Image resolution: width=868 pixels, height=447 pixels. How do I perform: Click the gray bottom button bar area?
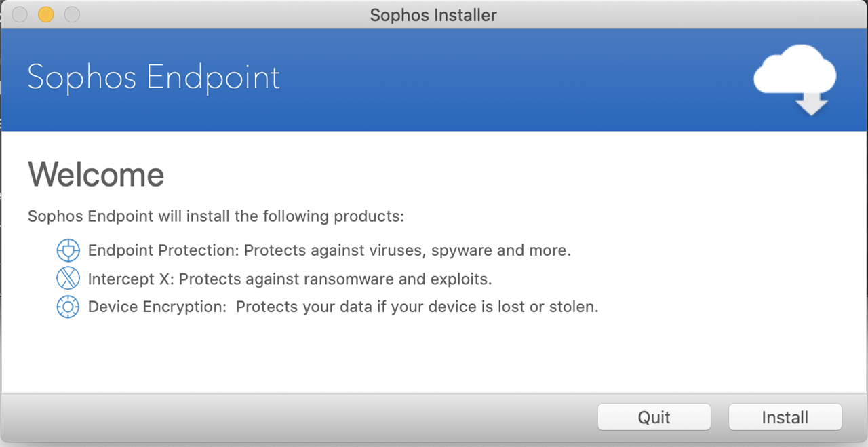coord(298,417)
